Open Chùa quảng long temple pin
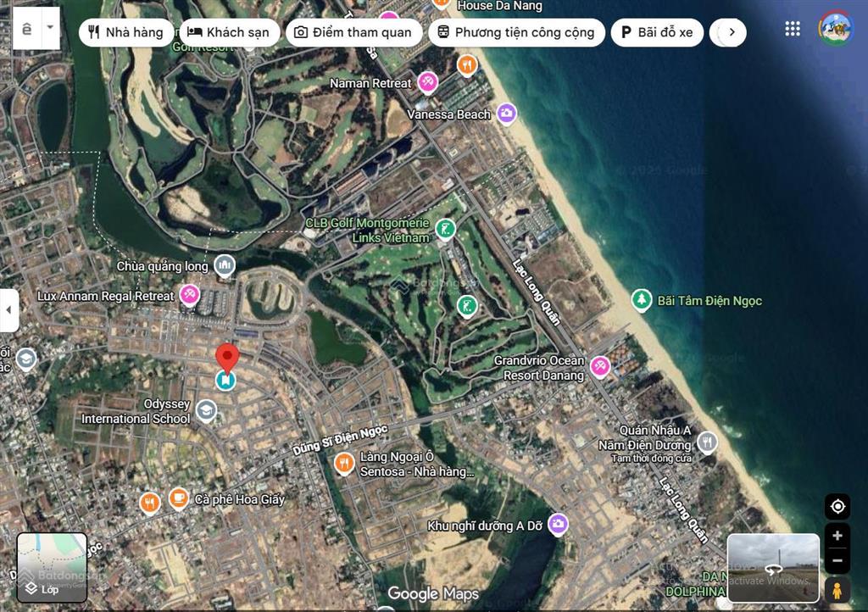This screenshot has width=868, height=612. 224,266
